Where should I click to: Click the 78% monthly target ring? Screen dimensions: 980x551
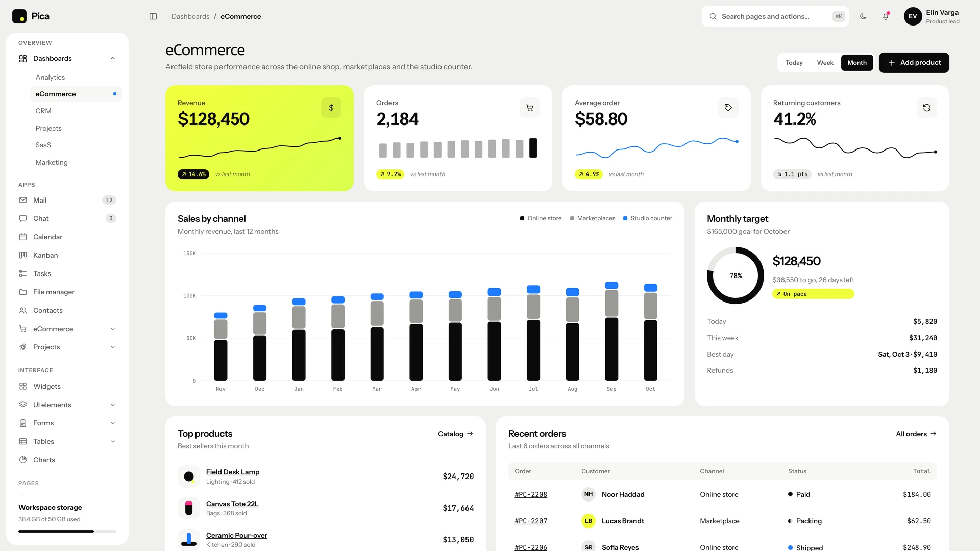click(736, 275)
